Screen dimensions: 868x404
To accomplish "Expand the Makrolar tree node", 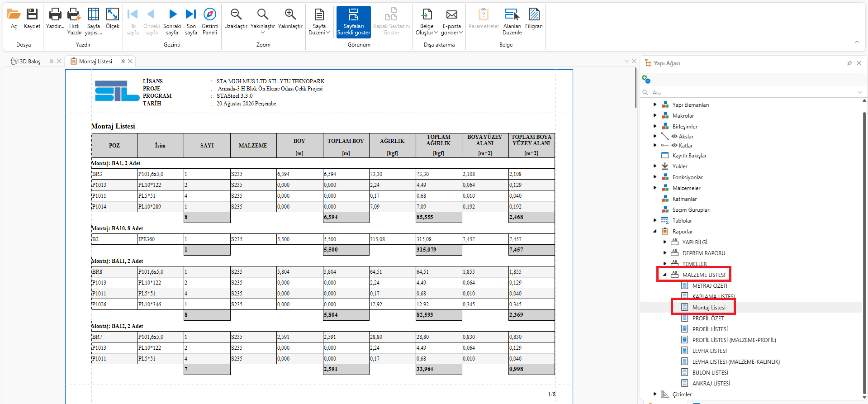I will point(655,115).
